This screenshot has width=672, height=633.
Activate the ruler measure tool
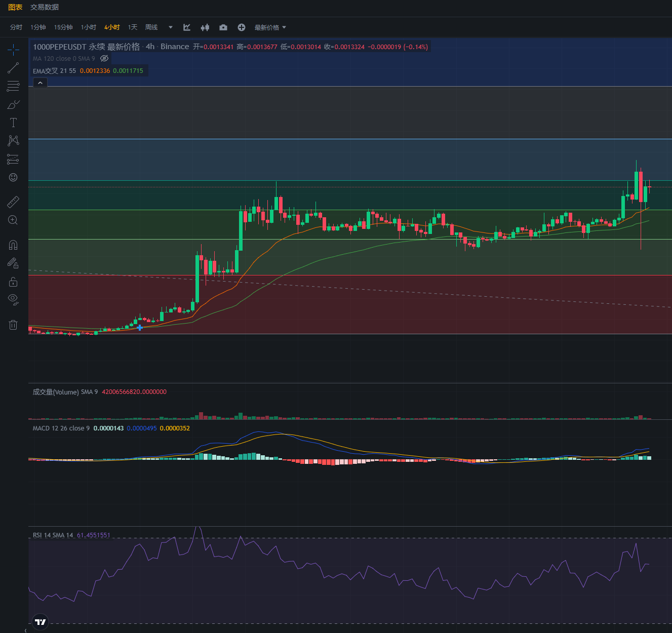click(x=13, y=202)
